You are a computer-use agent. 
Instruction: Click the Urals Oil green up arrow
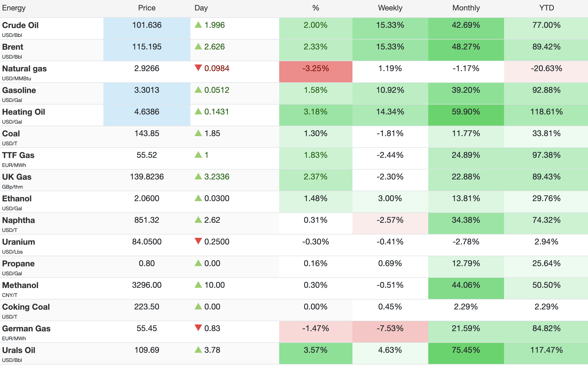198,350
